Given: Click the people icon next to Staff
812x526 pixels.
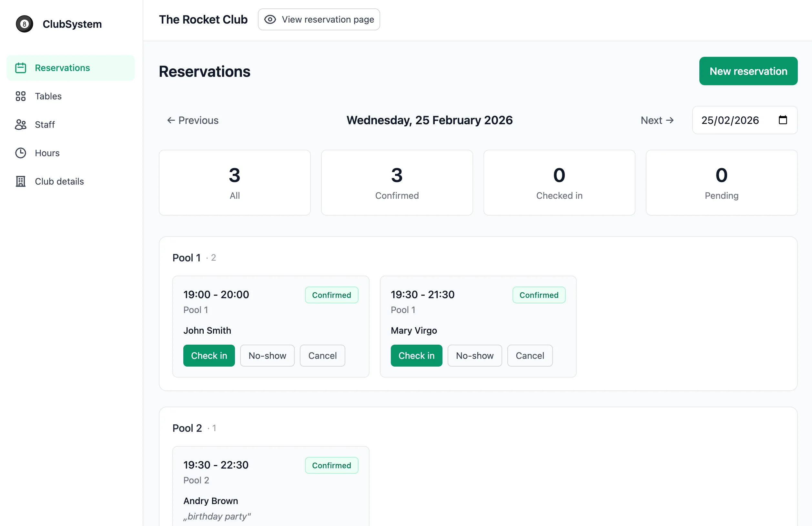Looking at the screenshot, I should pyautogui.click(x=21, y=125).
